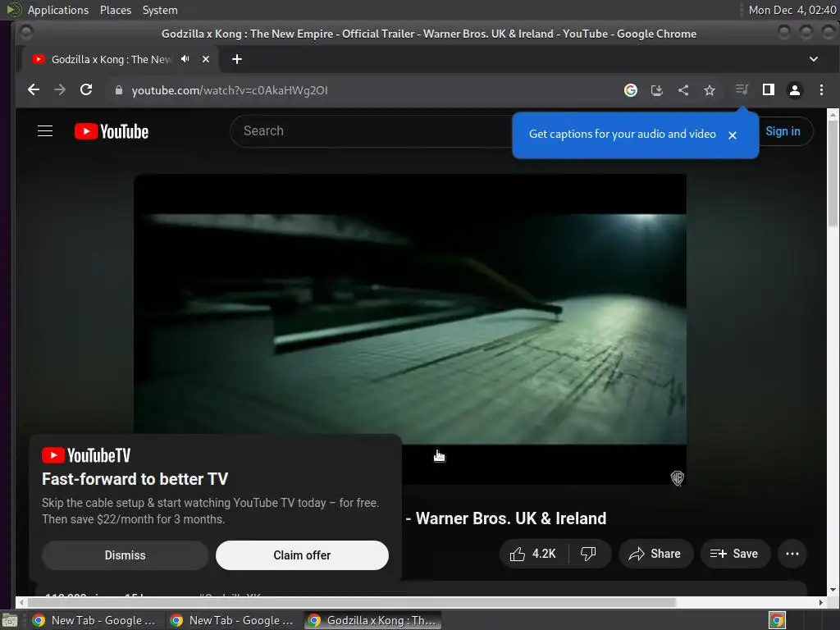Viewport: 840px width, 630px height.
Task: Reload the YouTube page
Action: [x=85, y=90]
